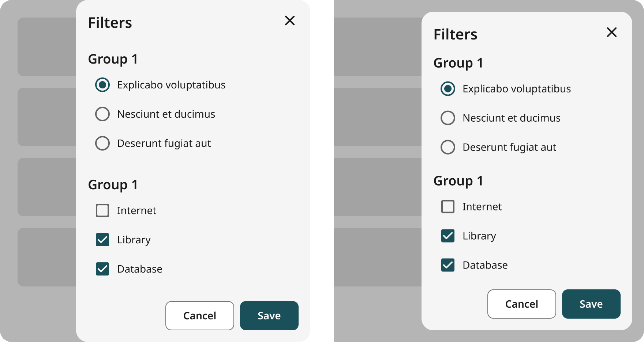
Task: Enable the Internet checkbox in left dialog
Action: (x=102, y=210)
